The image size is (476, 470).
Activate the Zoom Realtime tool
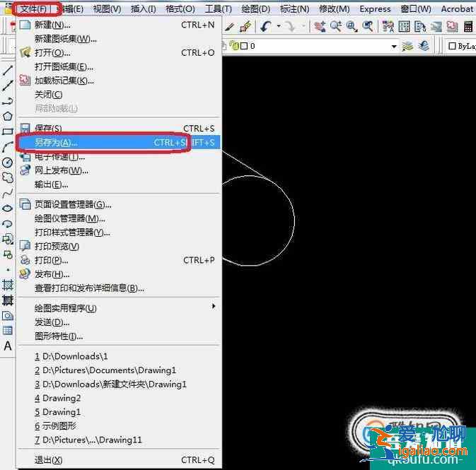coord(336,27)
